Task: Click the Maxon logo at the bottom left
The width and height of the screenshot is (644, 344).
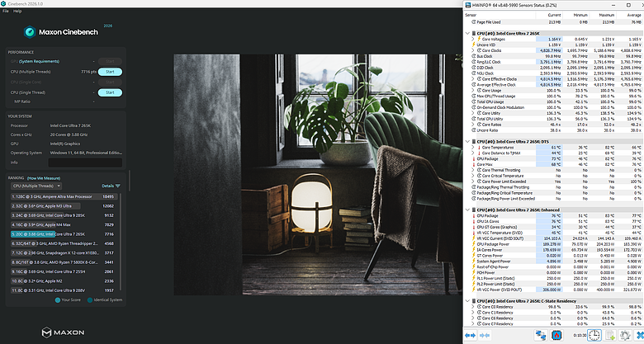Action: click(63, 332)
